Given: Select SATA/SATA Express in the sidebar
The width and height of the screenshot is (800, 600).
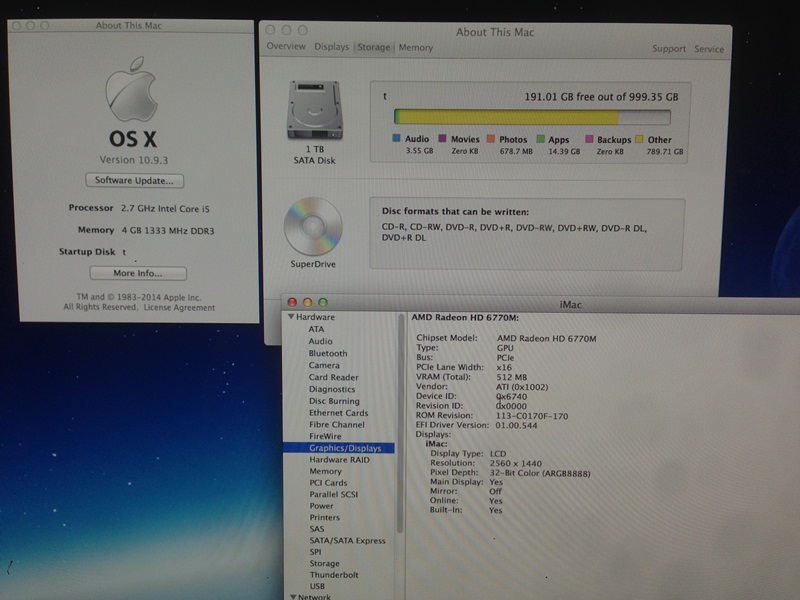Looking at the screenshot, I should 347,541.
